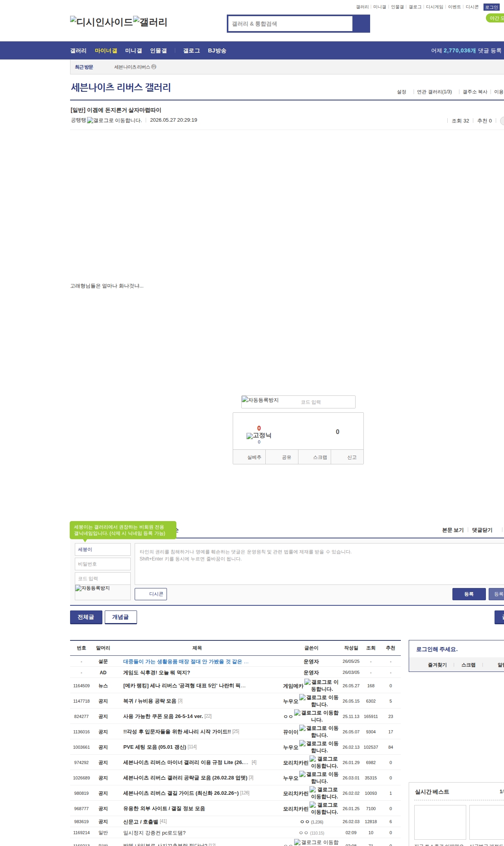Open the first 실시간 베스트 thumbnail
Viewport: 504px width, 846px height.
(440, 822)
